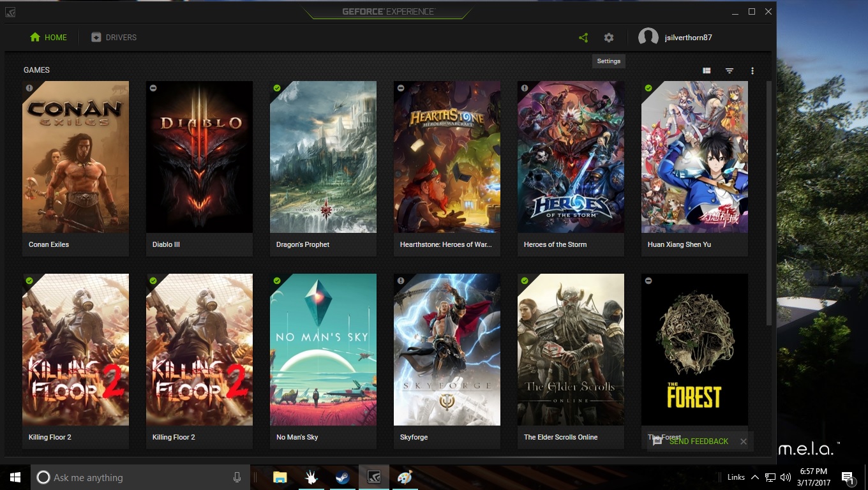
Task: Click the "Huan Xiang Shen Yu" title text
Action: (679, 244)
